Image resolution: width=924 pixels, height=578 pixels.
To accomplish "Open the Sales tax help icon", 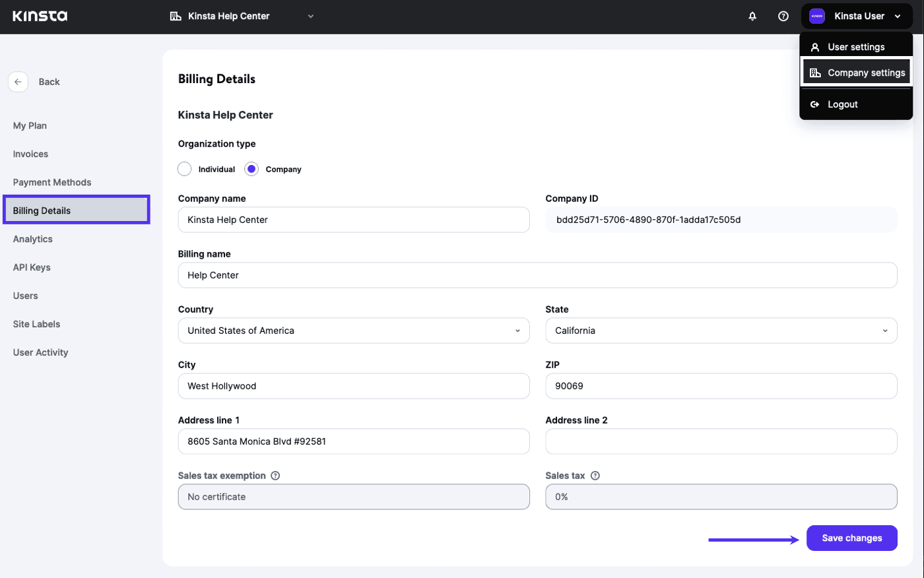I will coord(595,475).
